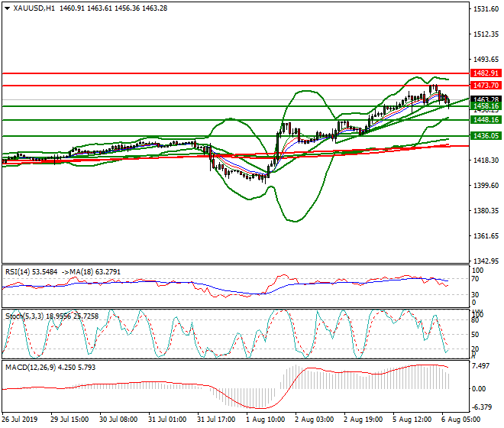504x428 pixels.
Task: Select the RSI scale value 30
Action: [475, 294]
